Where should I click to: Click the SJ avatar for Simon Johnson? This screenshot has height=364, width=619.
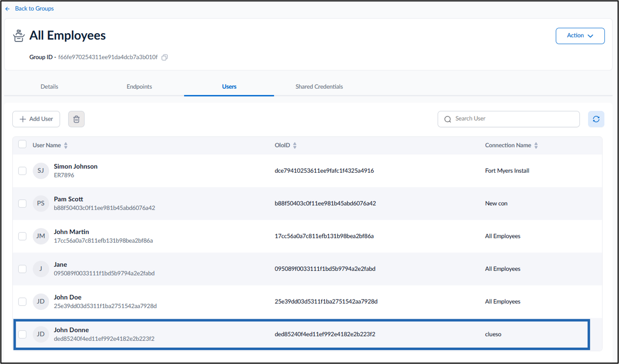[x=41, y=171]
